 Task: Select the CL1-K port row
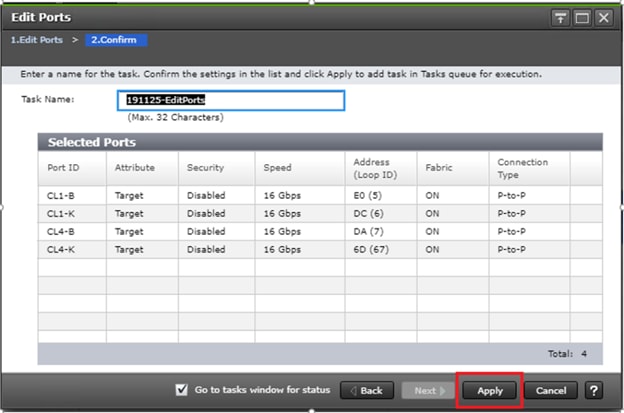[x=320, y=214]
